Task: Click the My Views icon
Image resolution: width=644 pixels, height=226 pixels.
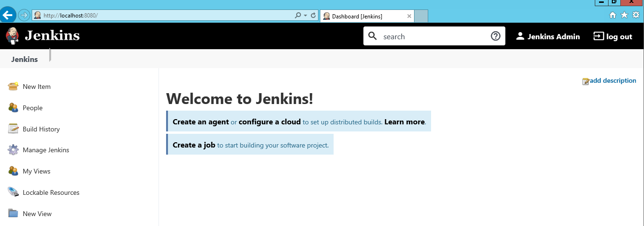Action: tap(13, 171)
